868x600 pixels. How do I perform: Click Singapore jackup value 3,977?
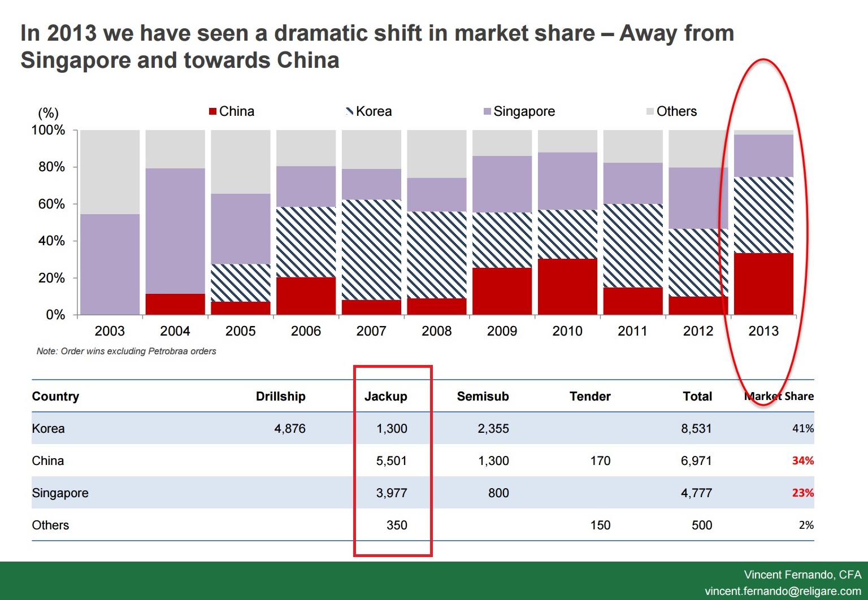click(392, 493)
